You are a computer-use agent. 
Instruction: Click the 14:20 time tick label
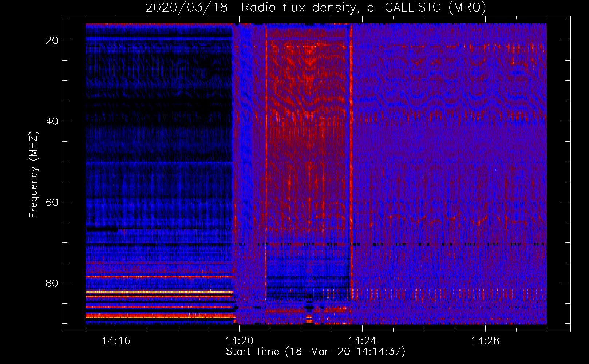click(x=239, y=341)
